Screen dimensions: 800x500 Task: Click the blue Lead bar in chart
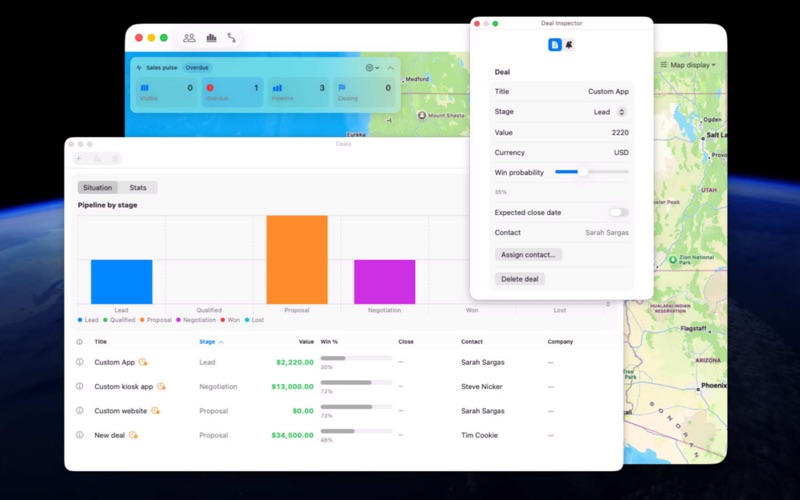121,282
